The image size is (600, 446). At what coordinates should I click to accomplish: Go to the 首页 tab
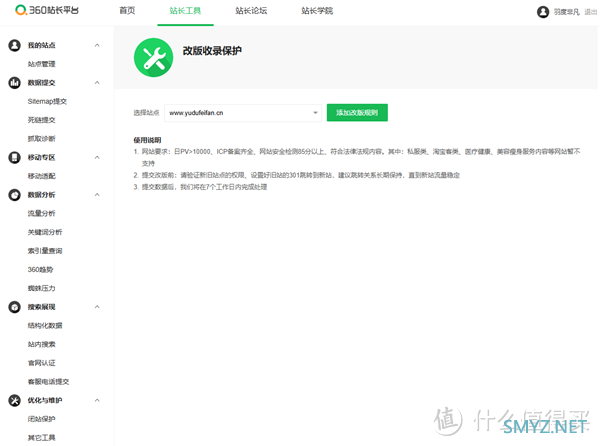tap(127, 11)
